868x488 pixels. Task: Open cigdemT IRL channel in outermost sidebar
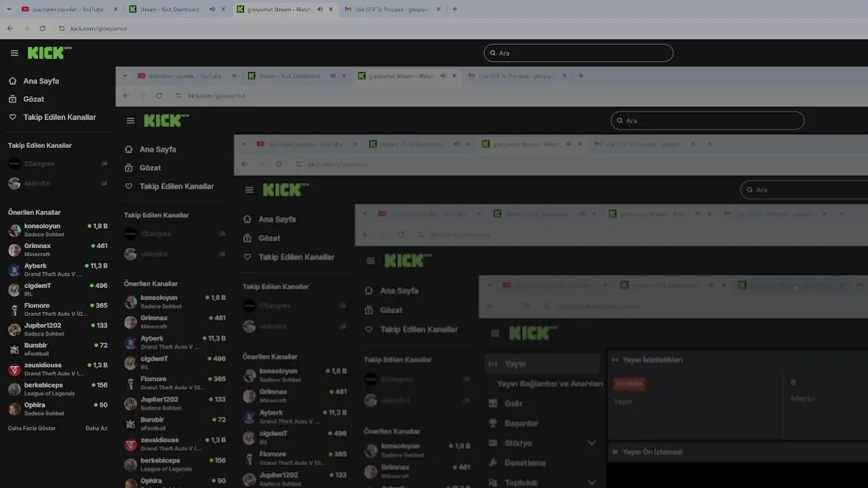click(57, 289)
